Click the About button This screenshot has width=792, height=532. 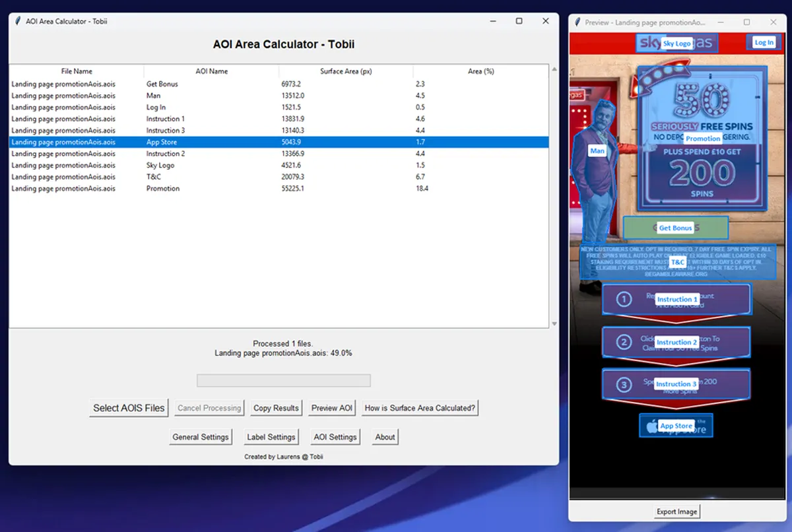click(x=385, y=437)
